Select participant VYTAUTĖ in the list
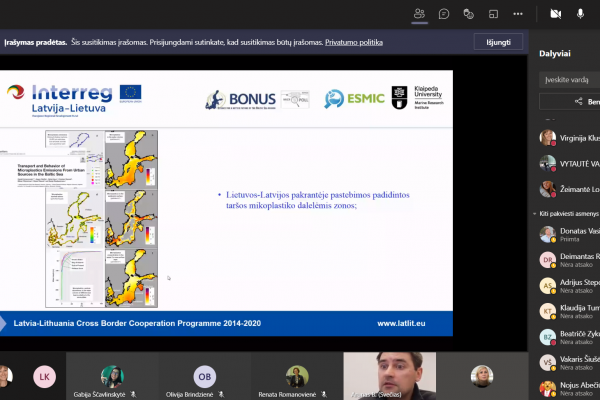Image resolution: width=600 pixels, height=400 pixels. [569, 164]
